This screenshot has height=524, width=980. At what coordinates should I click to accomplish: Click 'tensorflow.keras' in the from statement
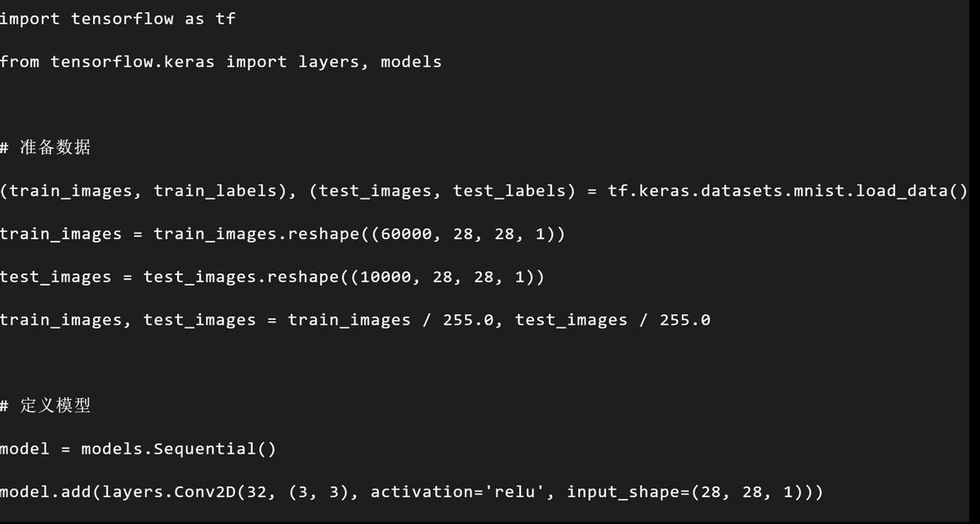click(133, 62)
